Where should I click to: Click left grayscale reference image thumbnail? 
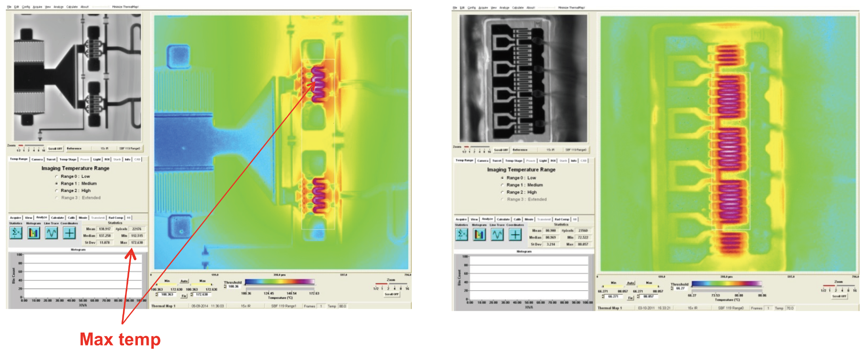(78, 77)
